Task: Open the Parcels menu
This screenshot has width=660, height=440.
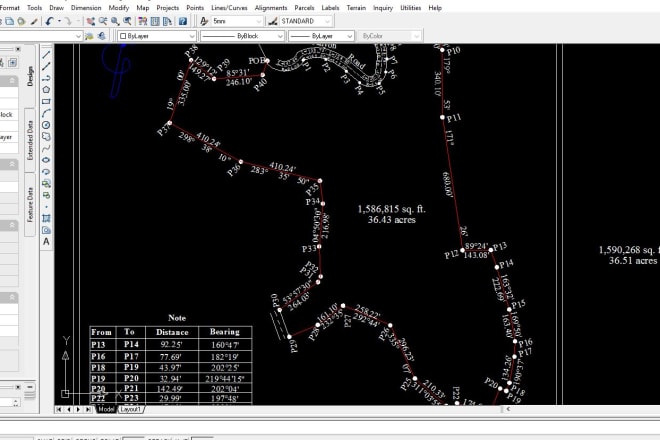Action: (304, 8)
